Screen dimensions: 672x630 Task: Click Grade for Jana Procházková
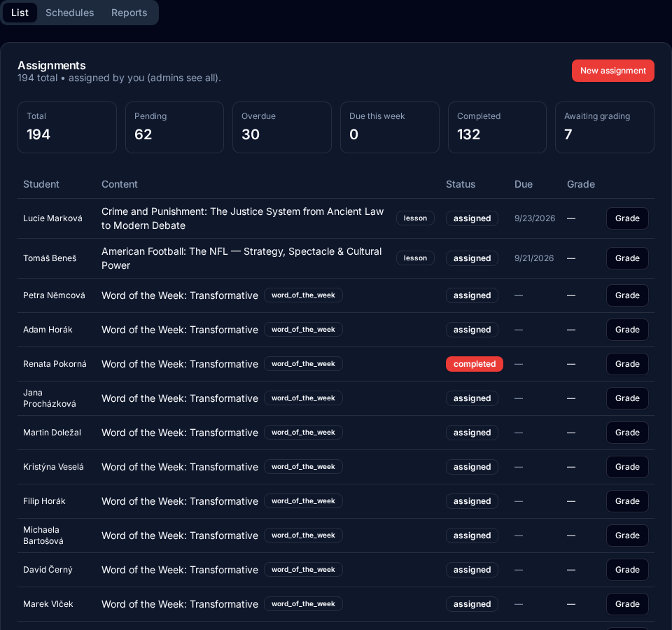[x=627, y=398]
